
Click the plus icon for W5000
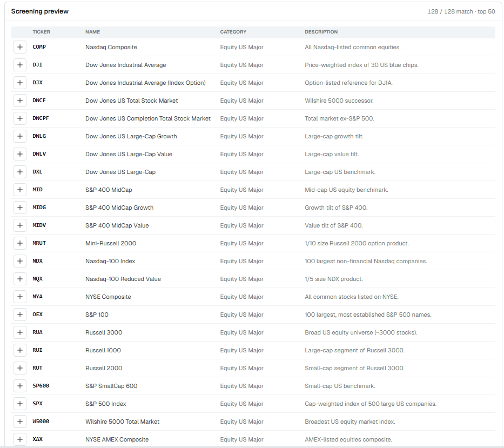[x=20, y=422]
